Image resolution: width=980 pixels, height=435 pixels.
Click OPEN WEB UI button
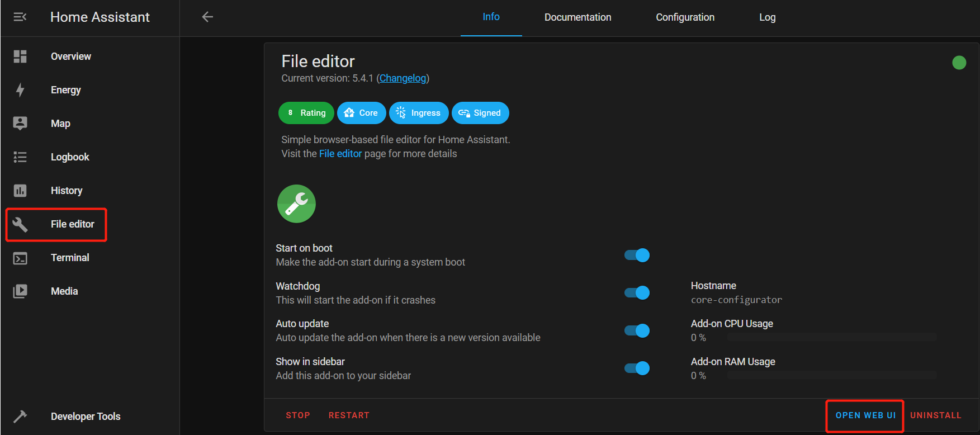[x=865, y=415]
